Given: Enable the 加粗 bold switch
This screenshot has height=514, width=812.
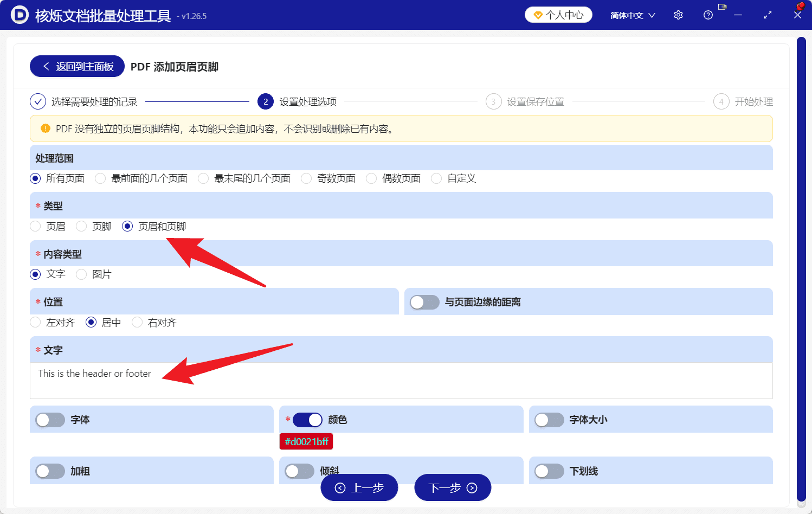Looking at the screenshot, I should pos(50,471).
